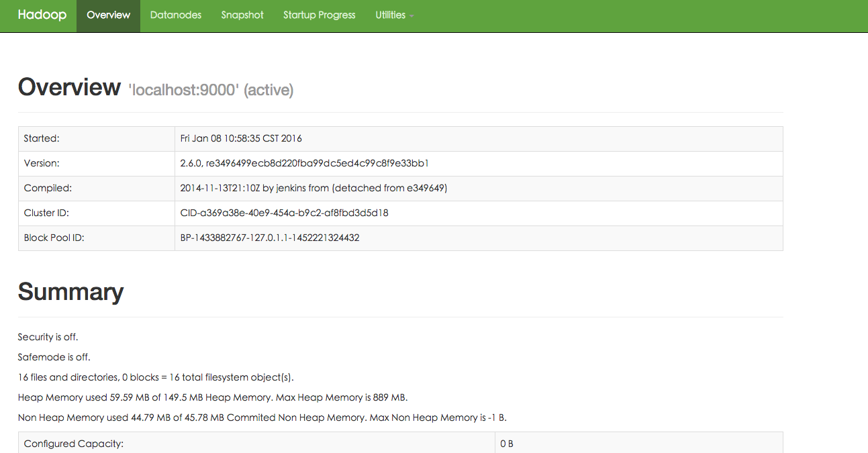The width and height of the screenshot is (868, 453).
Task: Click the Started timestamp value
Action: tap(241, 138)
